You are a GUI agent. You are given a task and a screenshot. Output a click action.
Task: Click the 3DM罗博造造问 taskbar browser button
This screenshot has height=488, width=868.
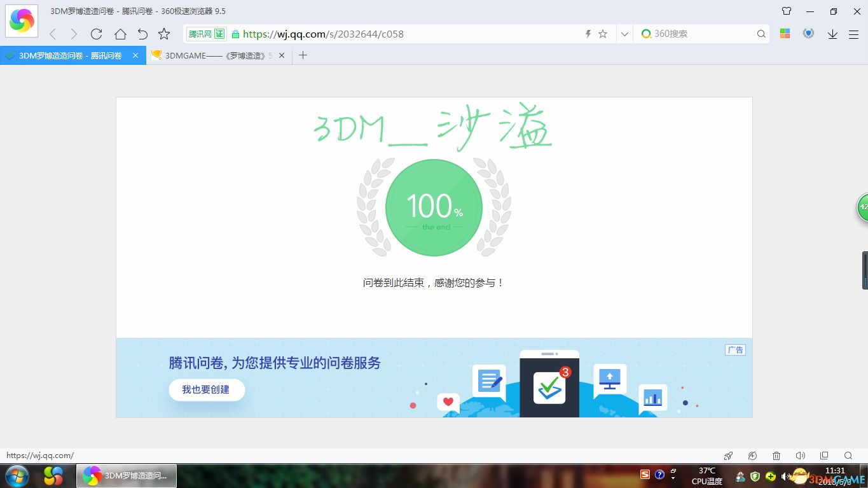pyautogui.click(x=127, y=475)
